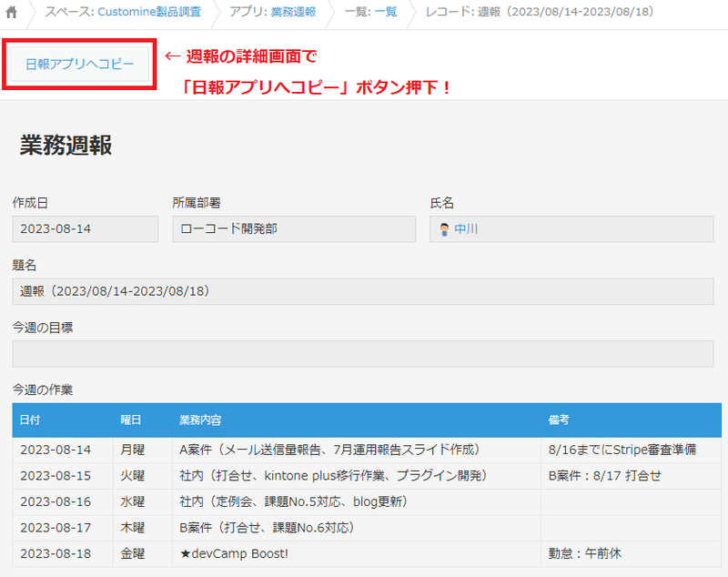Open the 業務週報 app link
The width and height of the screenshot is (728, 577).
[293, 12]
